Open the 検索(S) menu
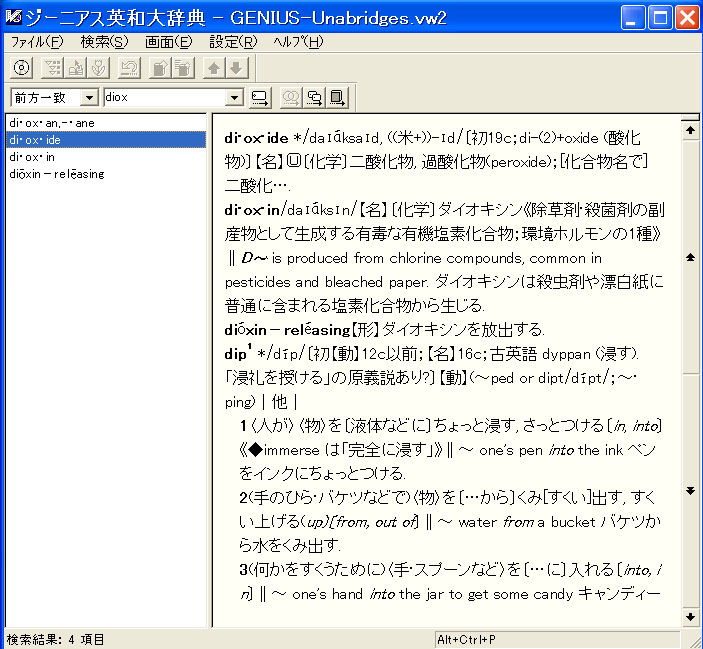Viewport: 703px width, 649px height. 104,42
